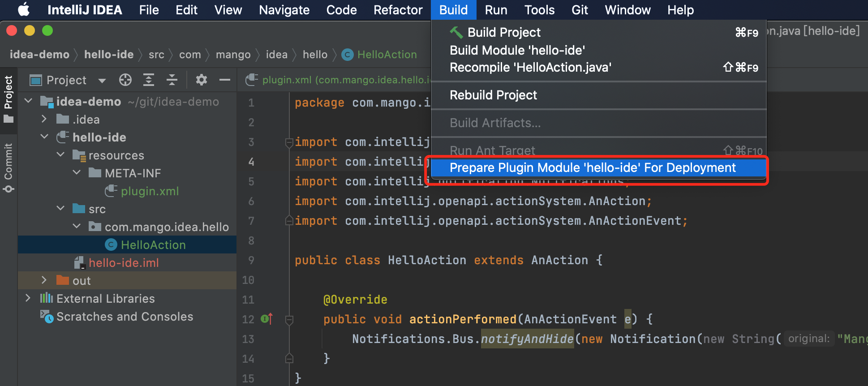Viewport: 868px width, 386px height.
Task: Click the External Libraries icon
Action: [47, 298]
